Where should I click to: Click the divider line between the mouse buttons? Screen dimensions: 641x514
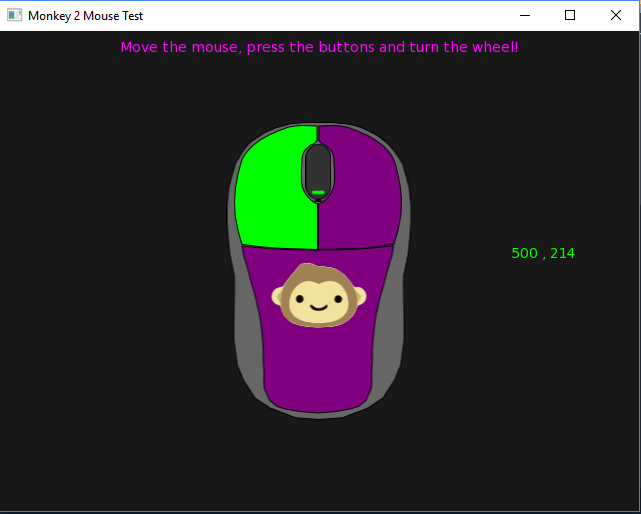[318, 225]
